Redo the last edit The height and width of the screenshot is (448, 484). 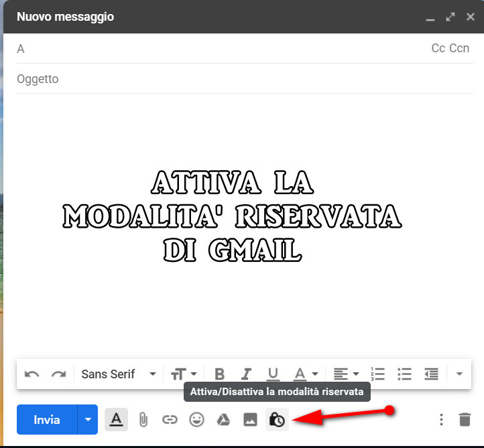(x=58, y=374)
